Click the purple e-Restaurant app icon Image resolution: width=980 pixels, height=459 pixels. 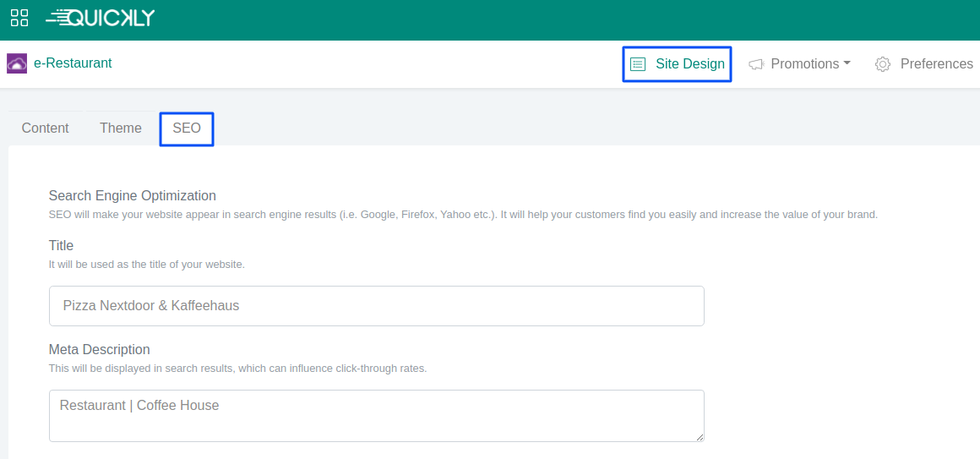(x=17, y=63)
